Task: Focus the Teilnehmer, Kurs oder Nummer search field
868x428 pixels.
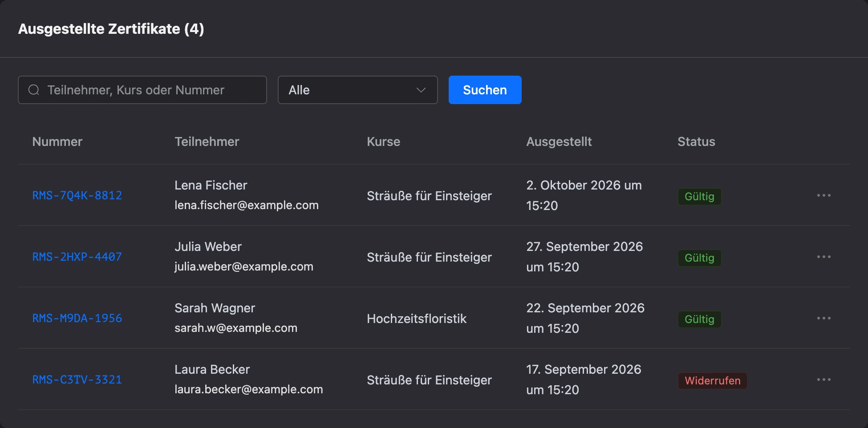Action: click(x=142, y=90)
